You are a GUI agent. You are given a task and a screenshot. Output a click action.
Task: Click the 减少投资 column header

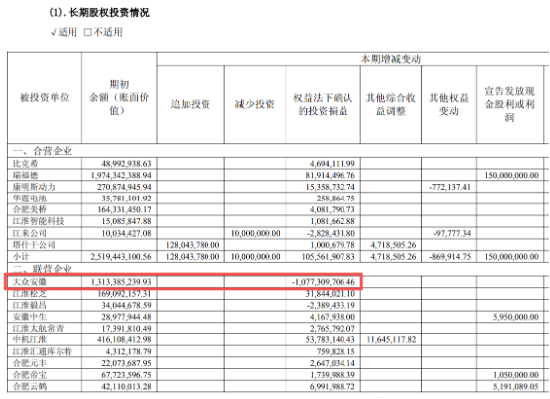255,104
